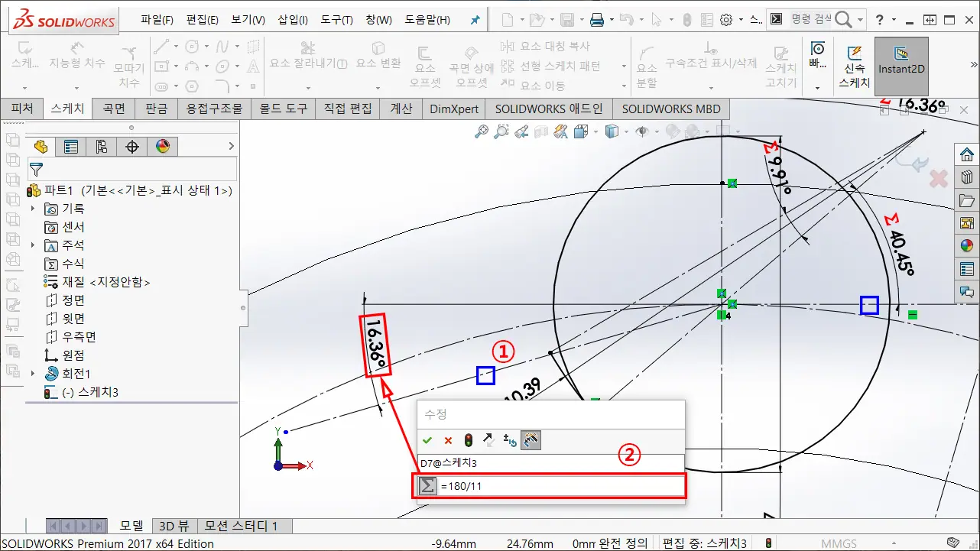Click the dimension value field showing =180/11
Viewport: 980px width, 551px height.
561,486
